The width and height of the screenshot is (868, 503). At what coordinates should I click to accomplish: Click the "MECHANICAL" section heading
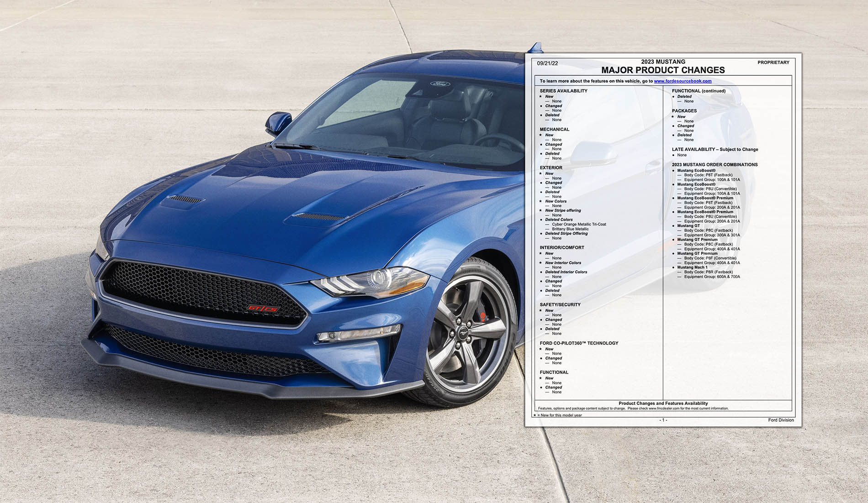[554, 130]
